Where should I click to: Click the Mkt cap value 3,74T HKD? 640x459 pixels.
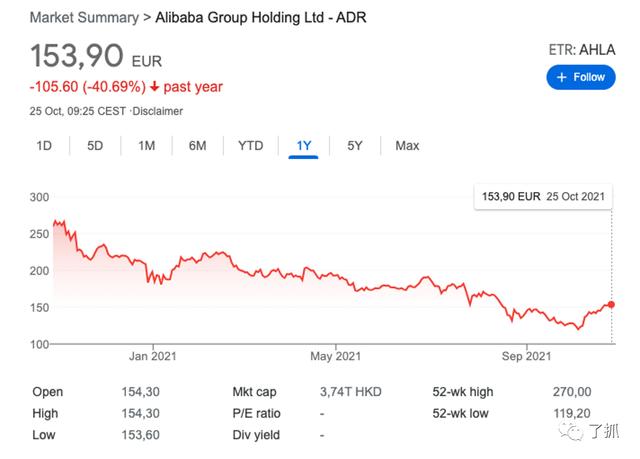[348, 392]
